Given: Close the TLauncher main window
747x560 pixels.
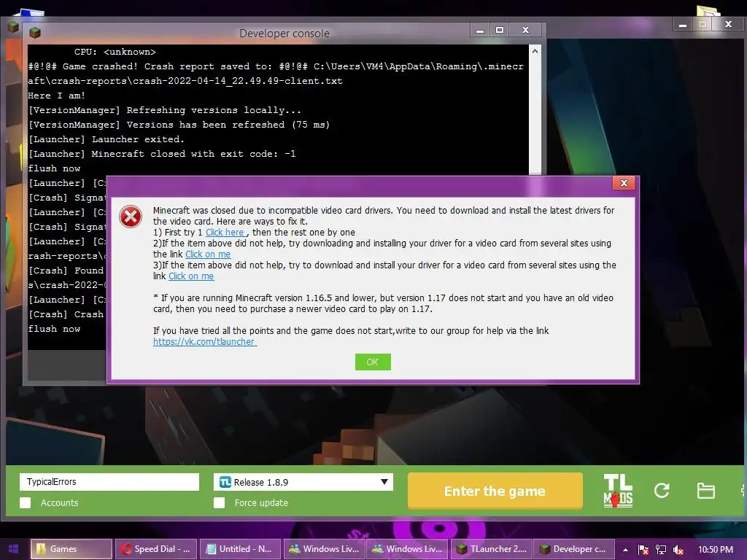Looking at the screenshot, I should (728, 24).
